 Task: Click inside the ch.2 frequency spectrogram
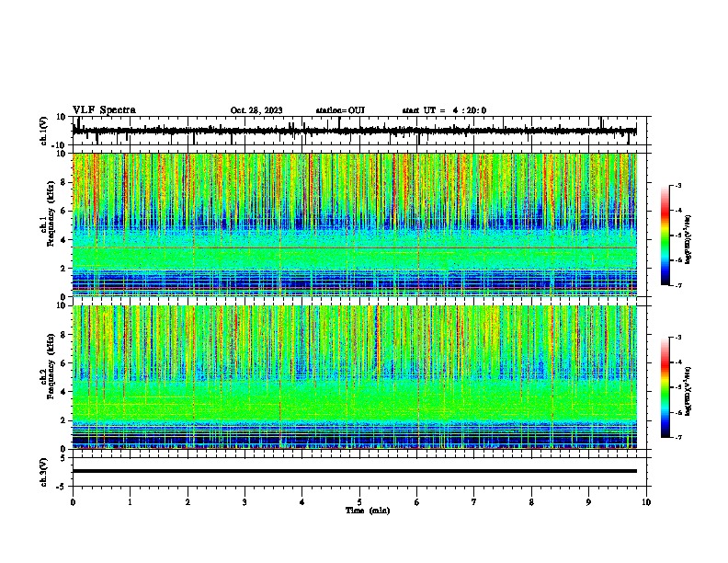355,377
